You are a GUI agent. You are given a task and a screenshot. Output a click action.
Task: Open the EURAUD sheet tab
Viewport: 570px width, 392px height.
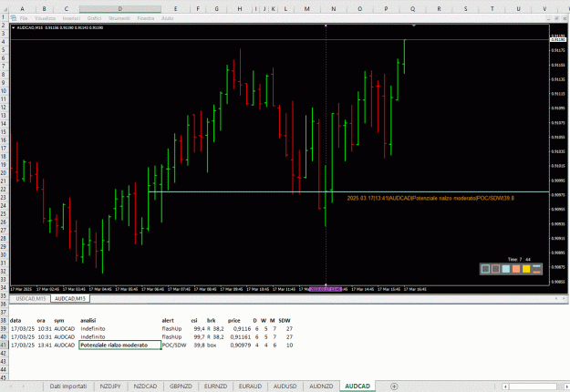[x=250, y=387]
